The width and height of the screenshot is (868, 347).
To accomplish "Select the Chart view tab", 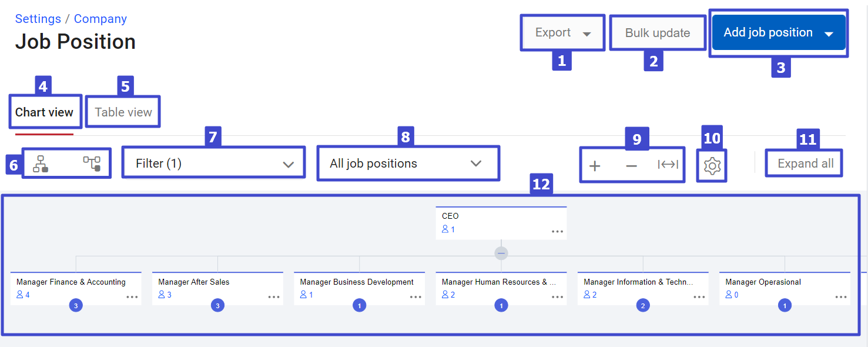I will (44, 112).
